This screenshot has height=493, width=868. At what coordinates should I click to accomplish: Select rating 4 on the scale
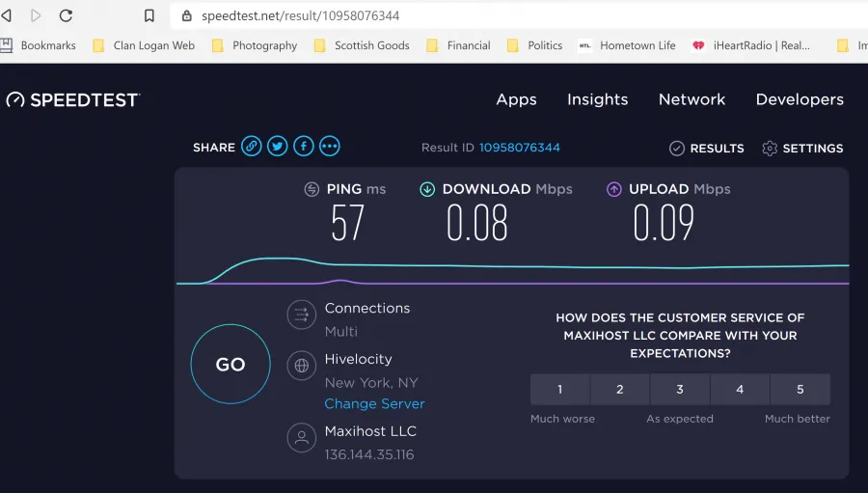coord(740,390)
